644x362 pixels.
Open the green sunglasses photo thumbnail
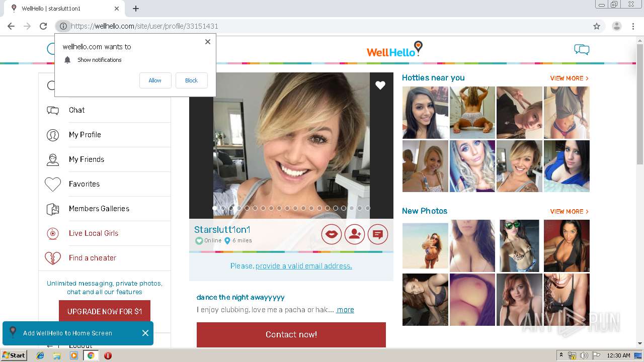[x=520, y=246]
